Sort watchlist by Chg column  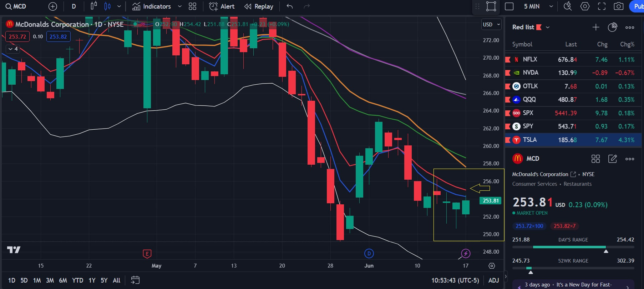602,44
